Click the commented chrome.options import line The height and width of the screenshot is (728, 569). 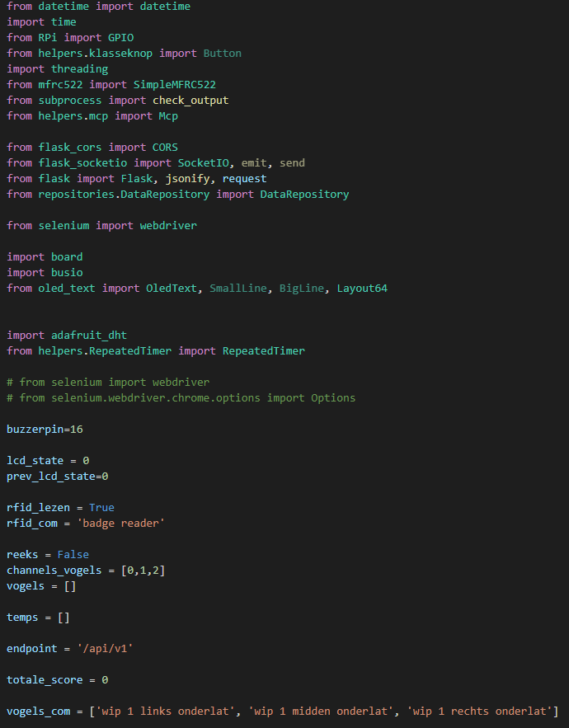[x=181, y=398]
